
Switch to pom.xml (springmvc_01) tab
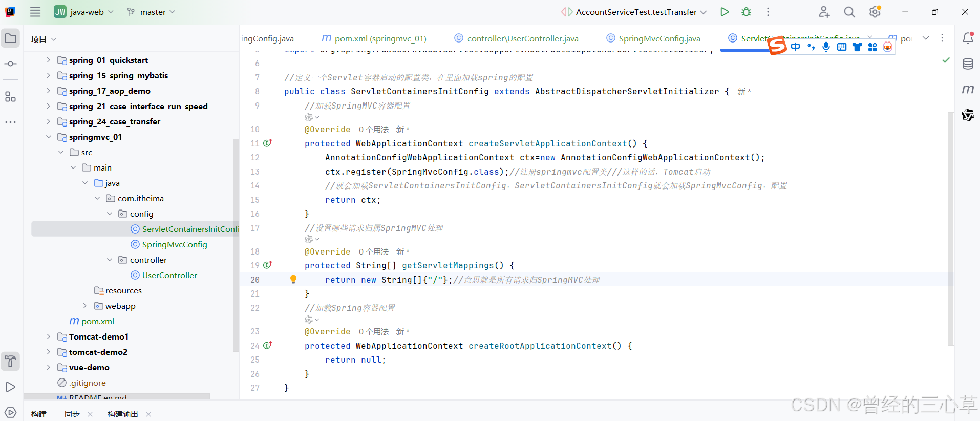[374, 38]
